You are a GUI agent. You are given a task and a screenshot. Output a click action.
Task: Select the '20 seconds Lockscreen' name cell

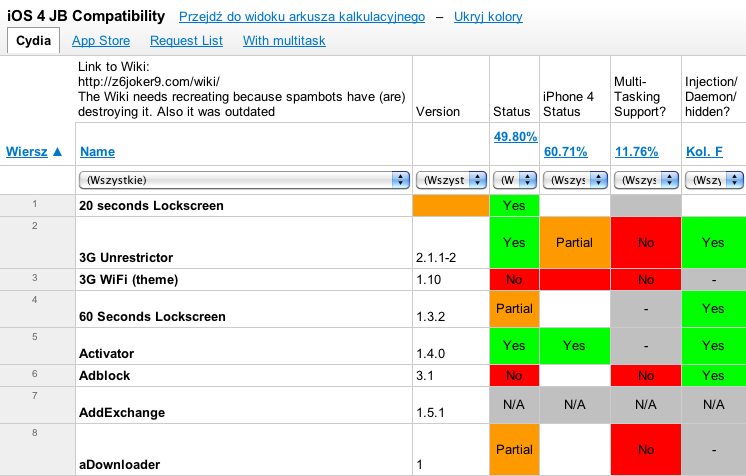point(244,206)
